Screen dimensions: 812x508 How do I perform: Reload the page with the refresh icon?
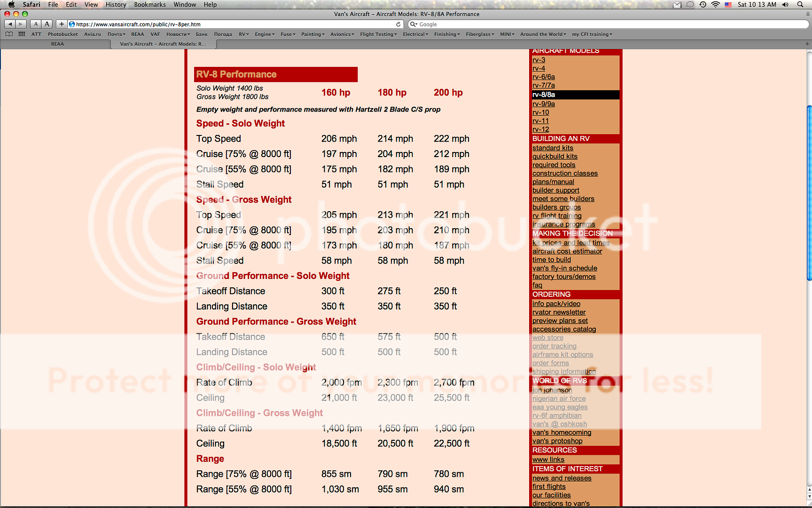point(398,24)
